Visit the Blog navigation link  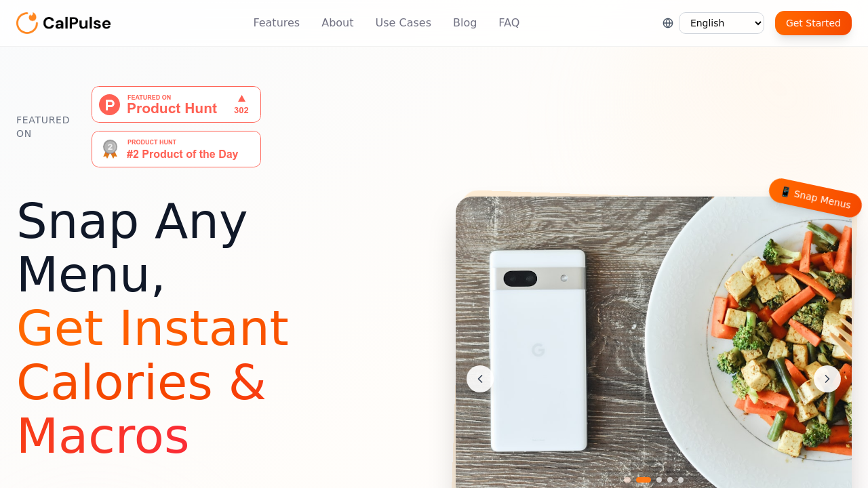click(465, 23)
